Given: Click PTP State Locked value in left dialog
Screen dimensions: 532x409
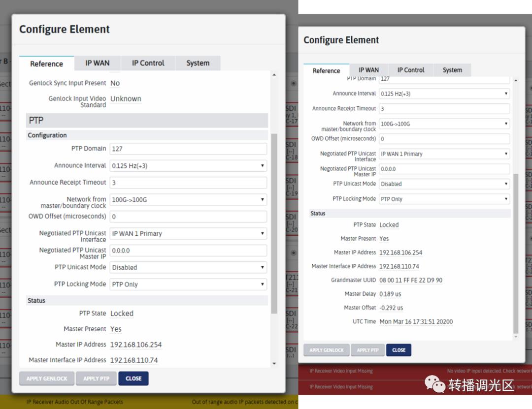Looking at the screenshot, I should click(122, 314).
